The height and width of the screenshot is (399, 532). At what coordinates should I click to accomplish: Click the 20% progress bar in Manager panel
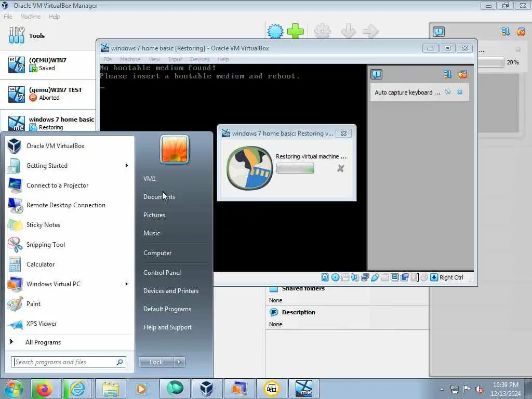tap(490, 62)
